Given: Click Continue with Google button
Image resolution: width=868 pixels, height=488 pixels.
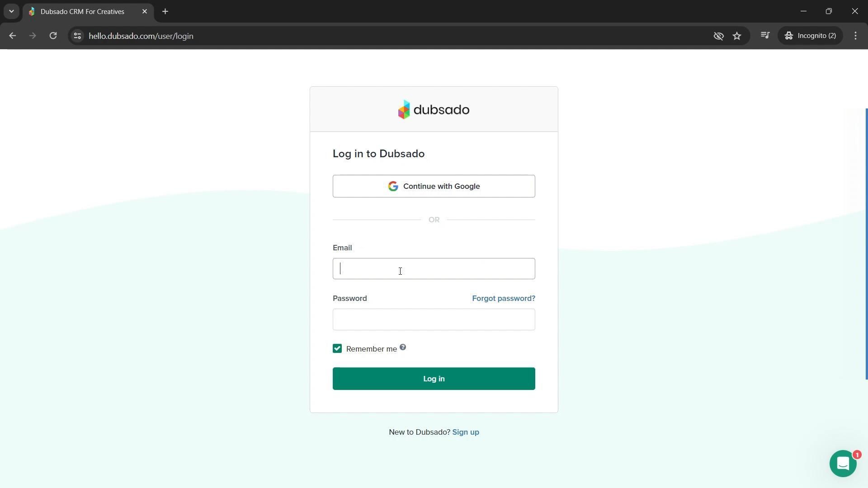Looking at the screenshot, I should pyautogui.click(x=434, y=186).
